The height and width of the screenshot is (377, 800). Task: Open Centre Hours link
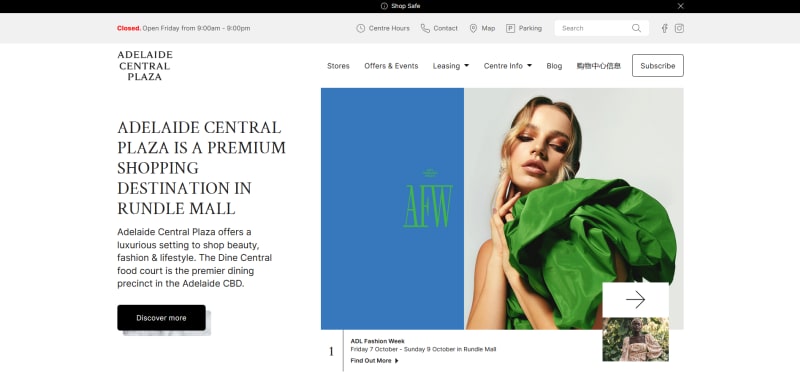pos(389,29)
